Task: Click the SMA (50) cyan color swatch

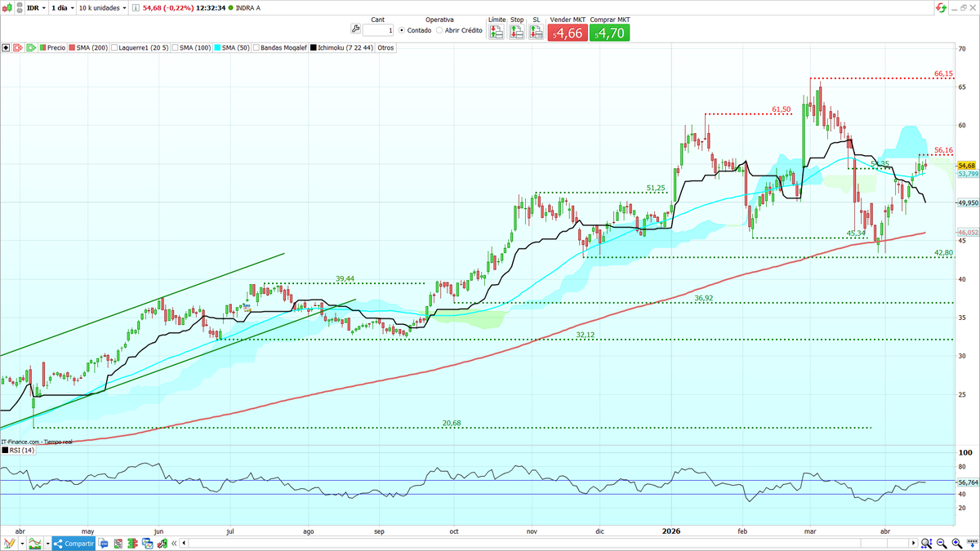Action: click(x=217, y=47)
